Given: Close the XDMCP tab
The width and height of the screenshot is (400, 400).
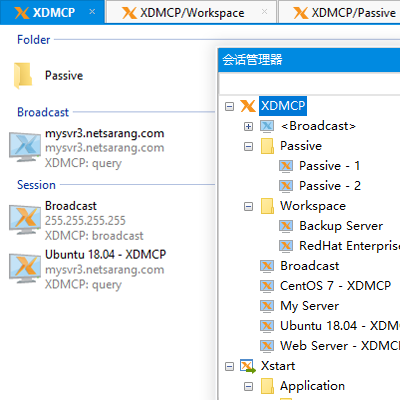Looking at the screenshot, I should [92, 12].
